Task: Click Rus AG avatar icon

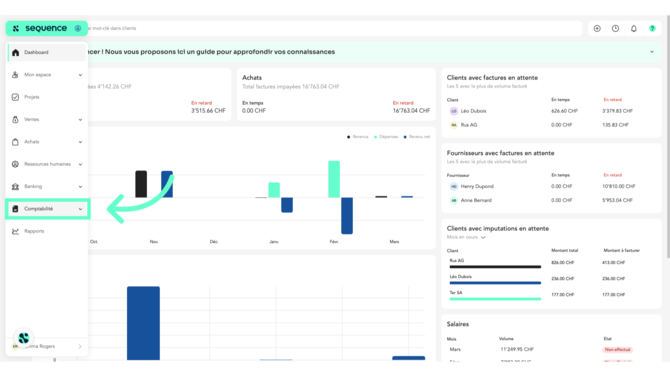Action: pyautogui.click(x=454, y=125)
